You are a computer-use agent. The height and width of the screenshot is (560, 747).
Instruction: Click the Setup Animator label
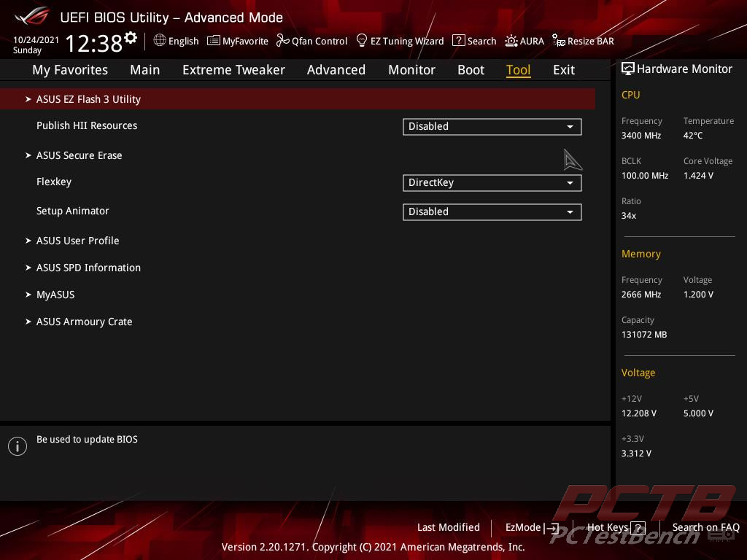tap(72, 211)
